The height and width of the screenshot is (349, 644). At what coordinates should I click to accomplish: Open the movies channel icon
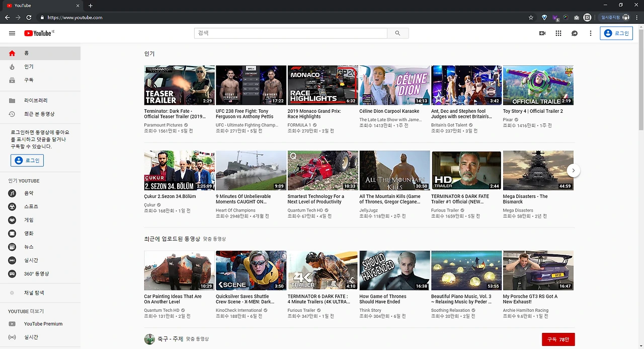pyautogui.click(x=12, y=234)
